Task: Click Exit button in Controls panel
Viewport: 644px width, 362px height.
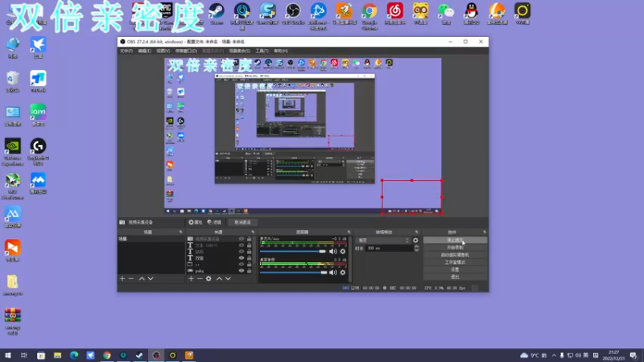Action: [x=455, y=277]
